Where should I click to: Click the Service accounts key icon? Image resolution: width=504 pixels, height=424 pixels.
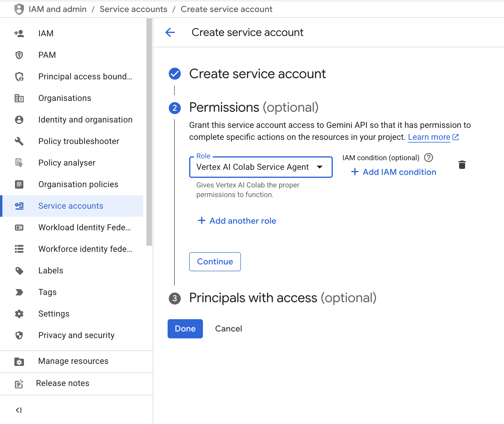click(19, 206)
